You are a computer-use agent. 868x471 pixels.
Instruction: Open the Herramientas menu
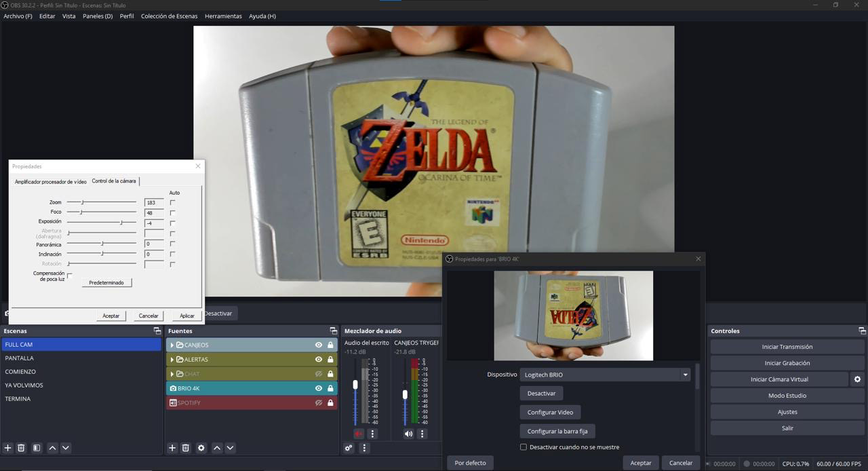[x=223, y=16]
